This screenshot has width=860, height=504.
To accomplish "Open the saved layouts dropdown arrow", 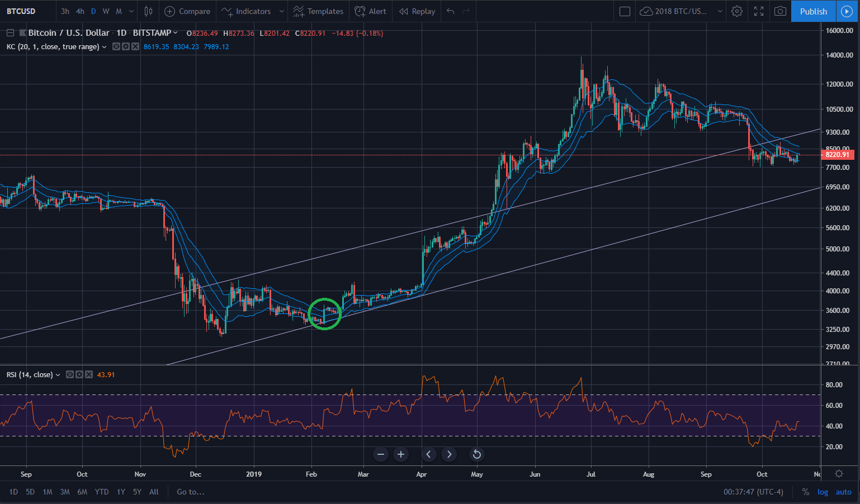I will tap(720, 11).
